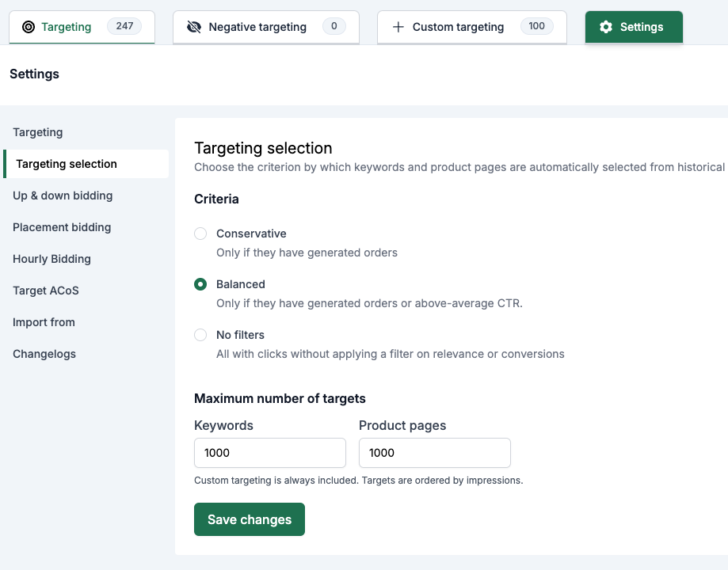Navigate to Import from section

(x=44, y=322)
